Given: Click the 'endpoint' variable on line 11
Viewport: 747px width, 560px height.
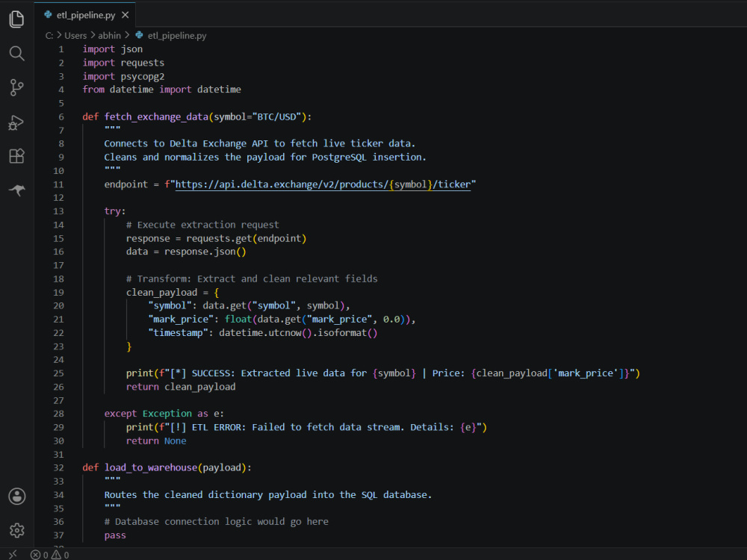Looking at the screenshot, I should pyautogui.click(x=126, y=184).
